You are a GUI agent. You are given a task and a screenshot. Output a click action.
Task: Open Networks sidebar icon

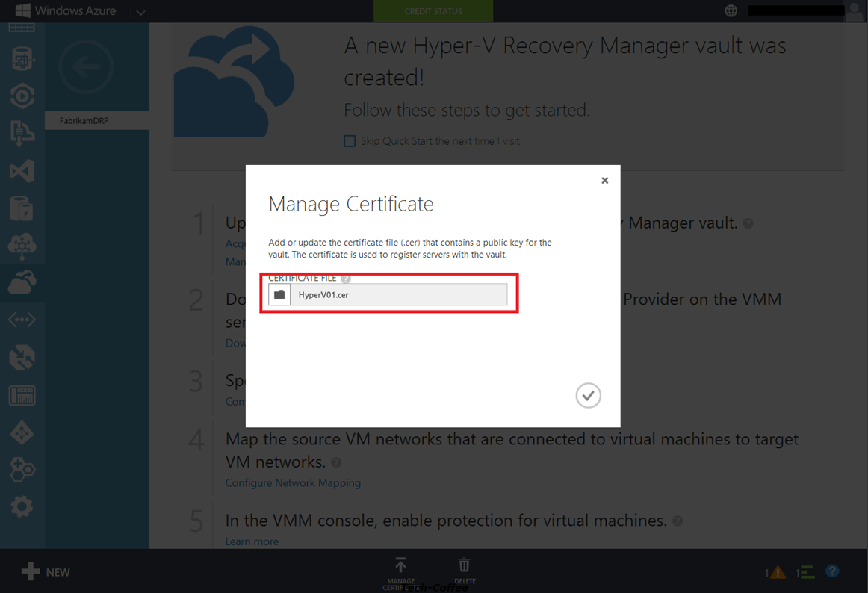tap(22, 320)
